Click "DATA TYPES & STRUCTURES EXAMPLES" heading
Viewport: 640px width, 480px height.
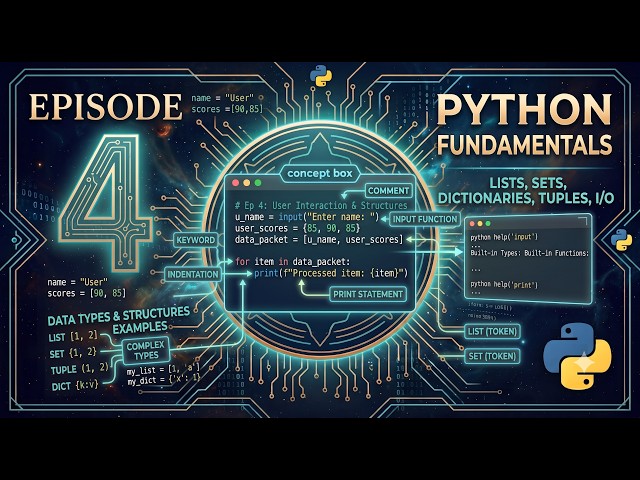pyautogui.click(x=119, y=320)
